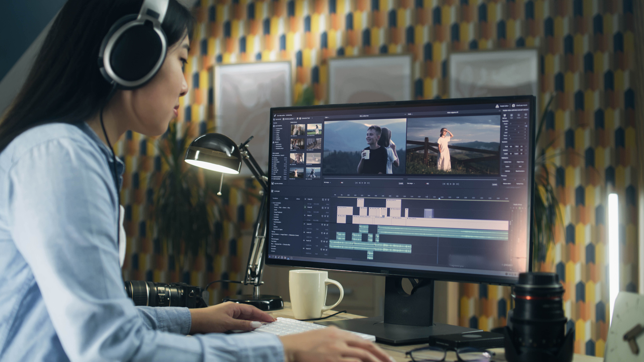Open the Distribute partition dropdown
The image size is (644, 362).
coord(289,119)
